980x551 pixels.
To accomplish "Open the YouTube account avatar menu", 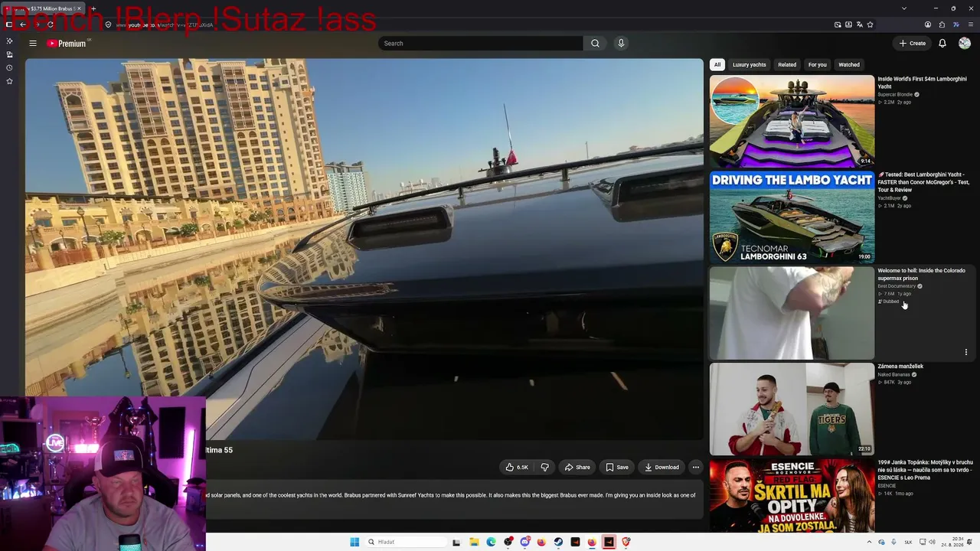I will tap(965, 44).
